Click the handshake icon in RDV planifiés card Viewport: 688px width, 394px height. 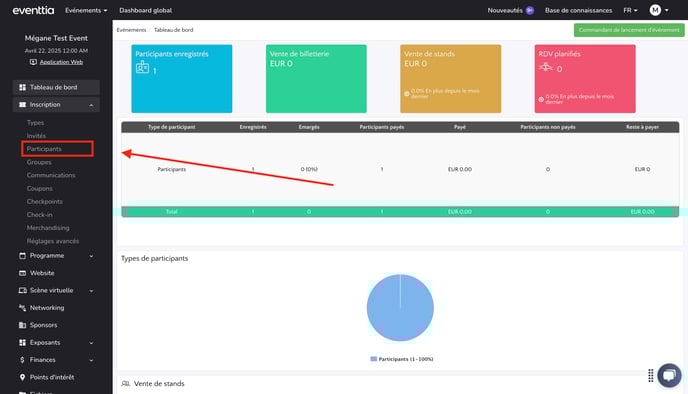[545, 67]
